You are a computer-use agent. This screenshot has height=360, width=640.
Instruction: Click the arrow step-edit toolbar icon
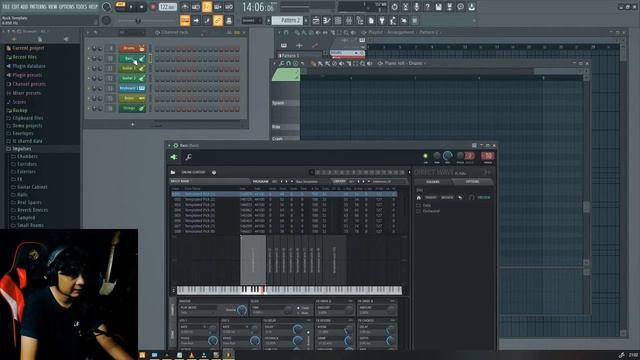click(196, 20)
